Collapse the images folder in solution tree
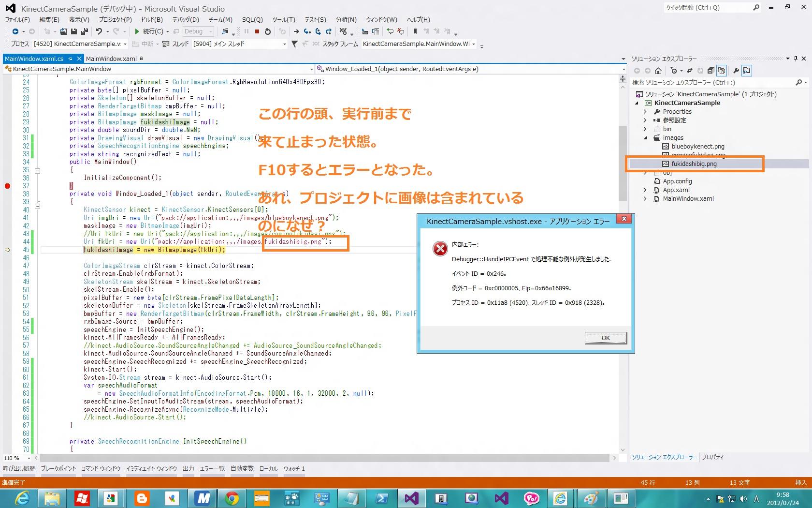Image resolution: width=812 pixels, height=508 pixels. tap(645, 138)
